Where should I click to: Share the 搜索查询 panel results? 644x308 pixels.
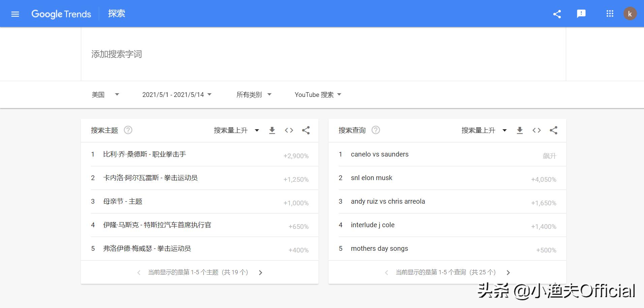click(x=554, y=130)
